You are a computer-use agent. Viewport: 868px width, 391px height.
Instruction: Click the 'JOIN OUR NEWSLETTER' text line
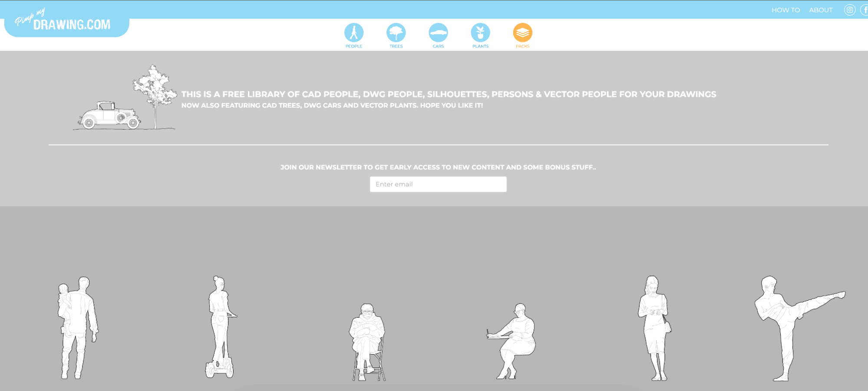click(438, 167)
